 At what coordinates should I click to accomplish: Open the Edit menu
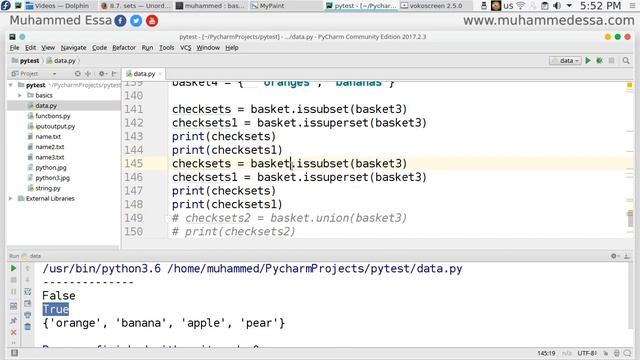click(31, 48)
